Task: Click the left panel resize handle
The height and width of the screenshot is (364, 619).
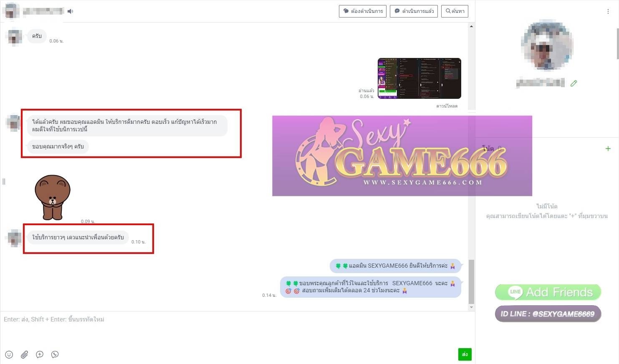Action: coord(4,181)
